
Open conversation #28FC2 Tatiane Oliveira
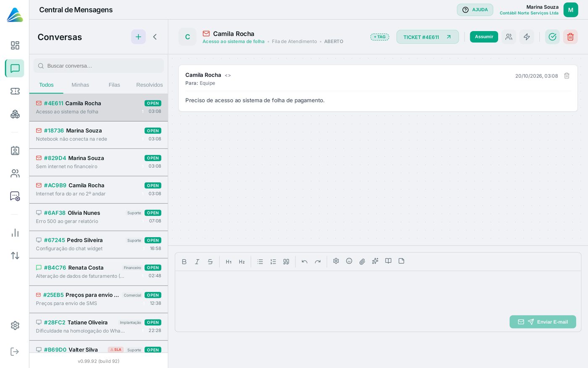pos(99,327)
